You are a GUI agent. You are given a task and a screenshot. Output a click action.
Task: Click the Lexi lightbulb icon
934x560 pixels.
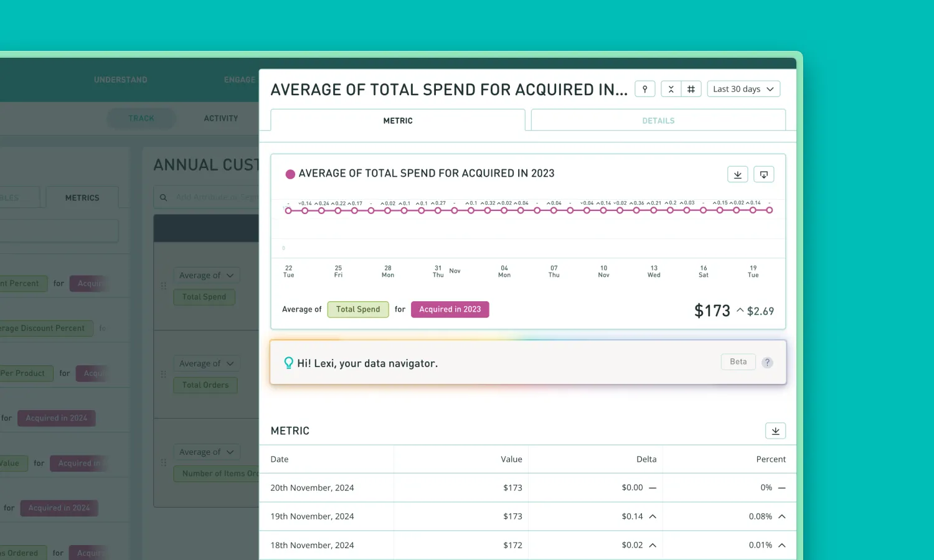288,363
